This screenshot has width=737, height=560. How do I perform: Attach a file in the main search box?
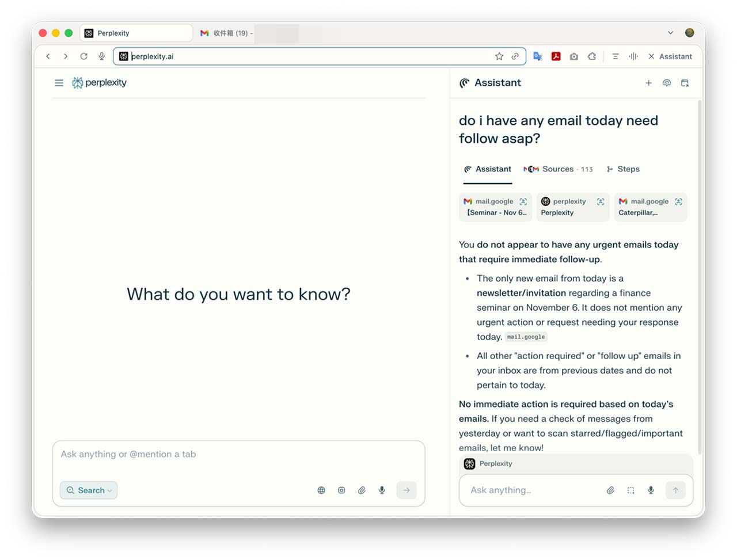tap(362, 490)
